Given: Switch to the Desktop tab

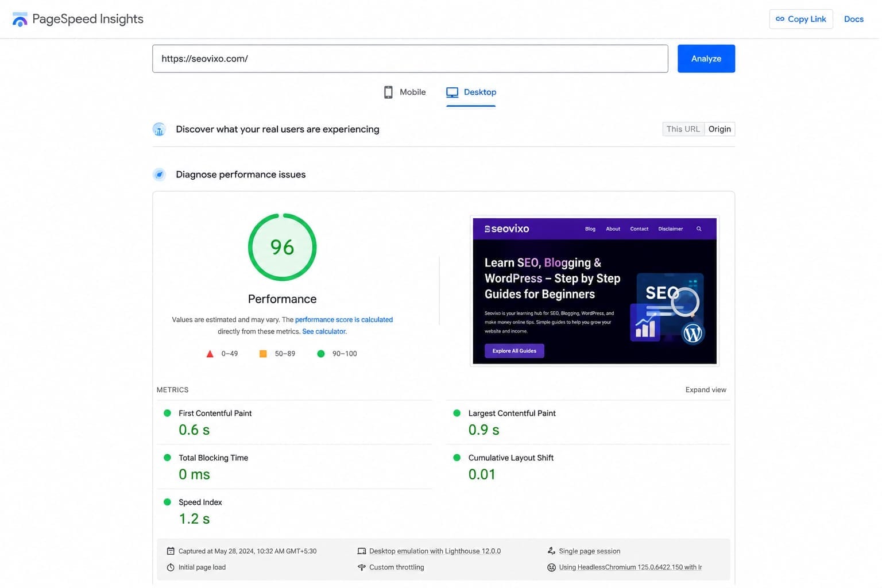Looking at the screenshot, I should (x=471, y=92).
